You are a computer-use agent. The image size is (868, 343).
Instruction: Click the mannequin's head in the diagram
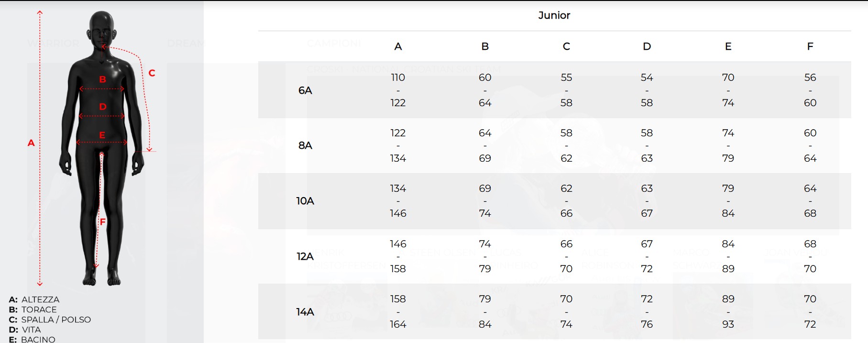click(x=102, y=29)
